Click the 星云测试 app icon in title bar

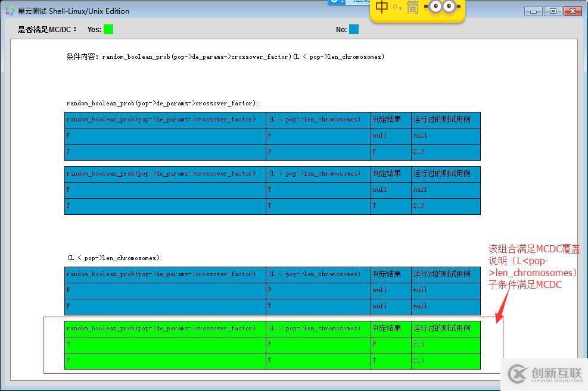pyautogui.click(x=10, y=11)
